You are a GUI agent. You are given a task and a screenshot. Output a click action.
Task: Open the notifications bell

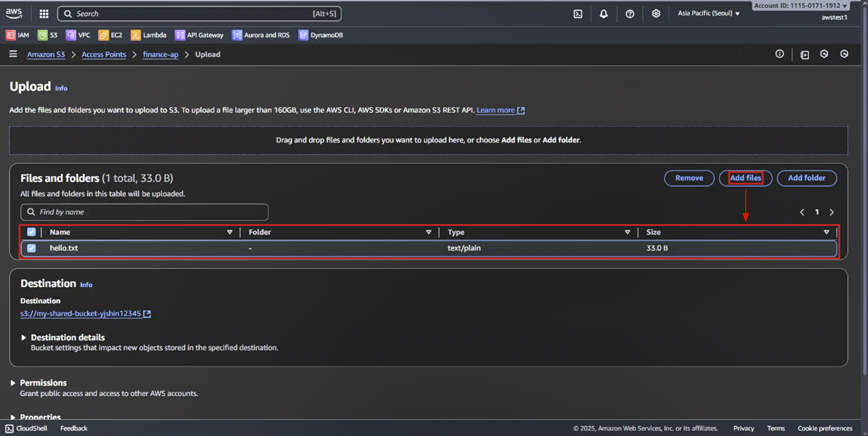point(604,14)
